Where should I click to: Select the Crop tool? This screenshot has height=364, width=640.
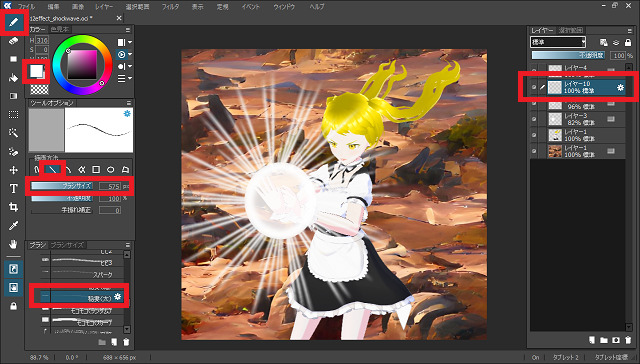pos(13,207)
